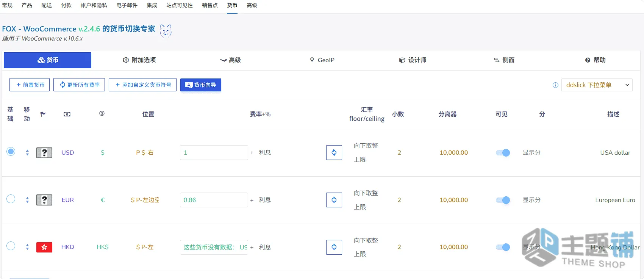Open the 站点可见性 settings tab
The image size is (644, 279).
point(180,5)
